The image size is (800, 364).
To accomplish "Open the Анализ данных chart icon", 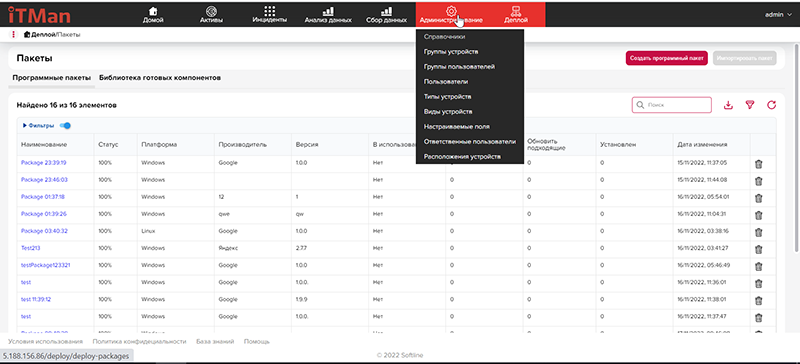I will 328,11.
